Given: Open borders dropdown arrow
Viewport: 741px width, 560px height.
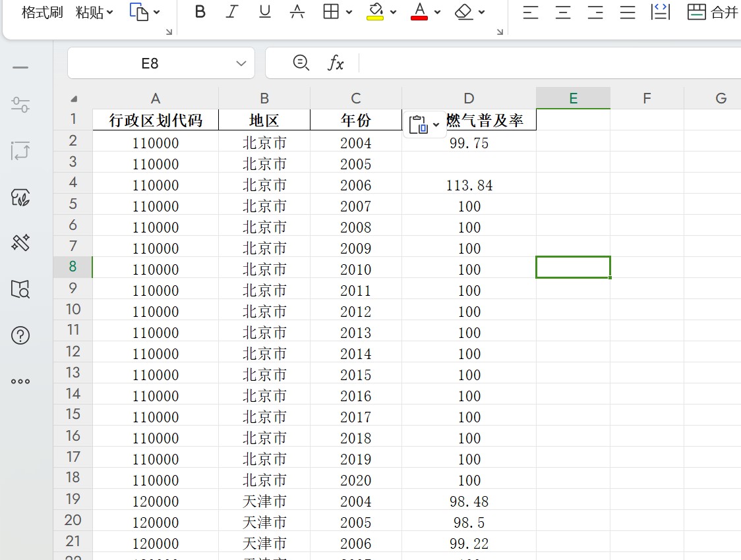Looking at the screenshot, I should (349, 13).
